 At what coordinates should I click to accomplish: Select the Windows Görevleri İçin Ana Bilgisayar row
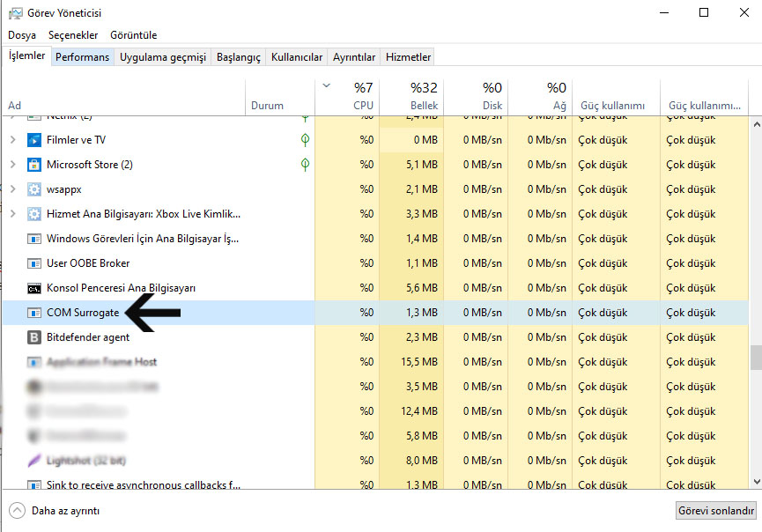click(x=141, y=239)
